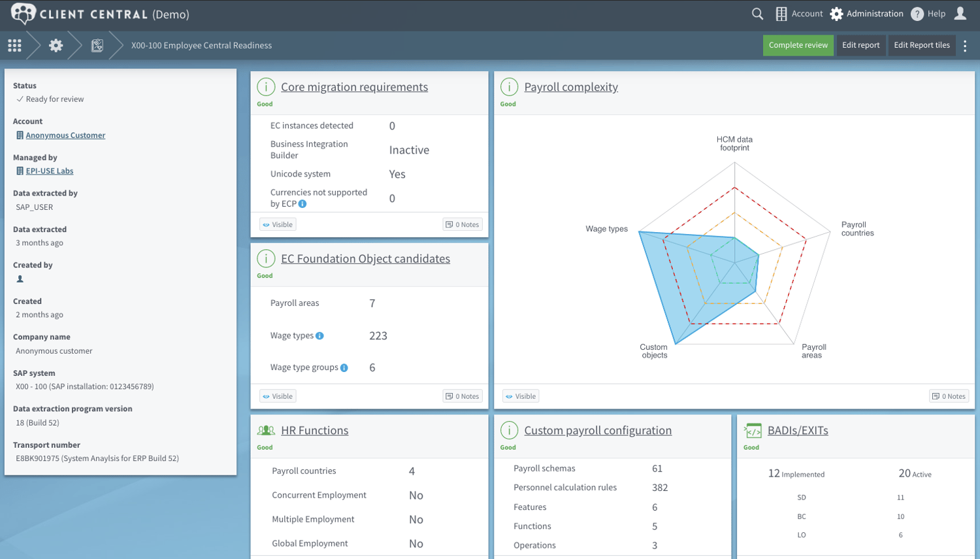
Task: Click the info icon on Payroll complexity tile
Action: (x=509, y=86)
